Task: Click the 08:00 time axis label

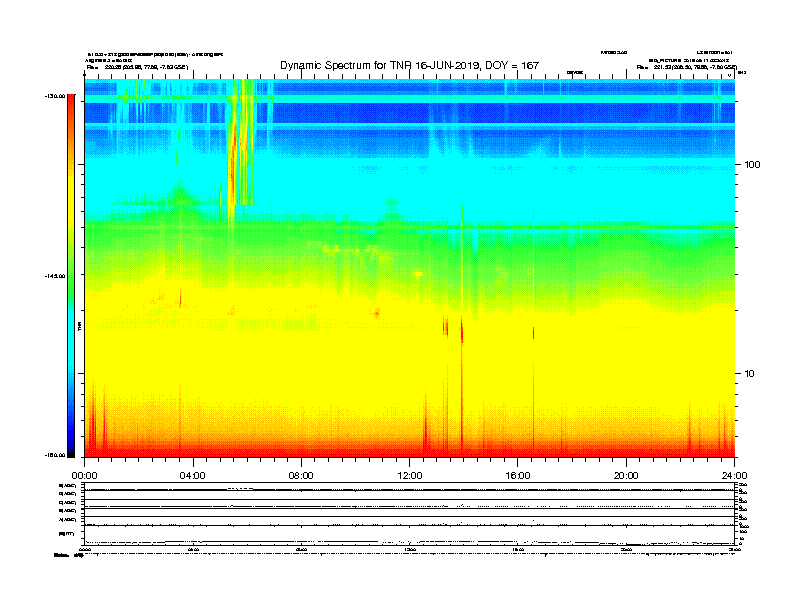Action: 301,476
